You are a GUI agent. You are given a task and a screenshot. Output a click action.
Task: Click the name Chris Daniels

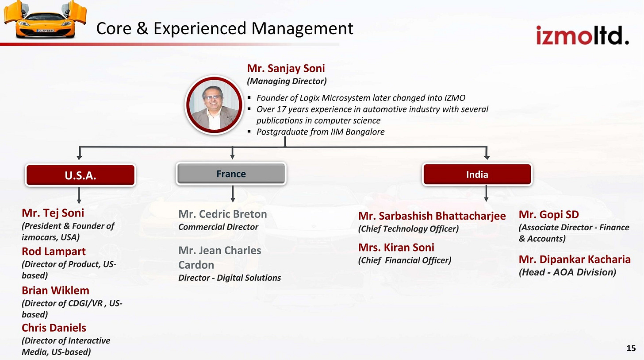54,328
